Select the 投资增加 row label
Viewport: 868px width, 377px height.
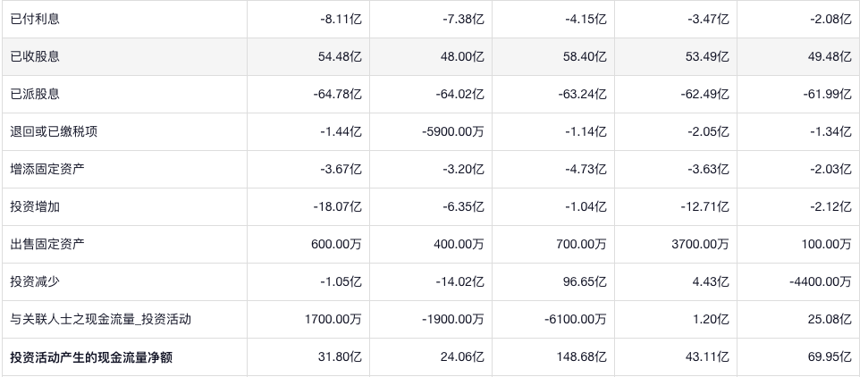[x=35, y=206]
